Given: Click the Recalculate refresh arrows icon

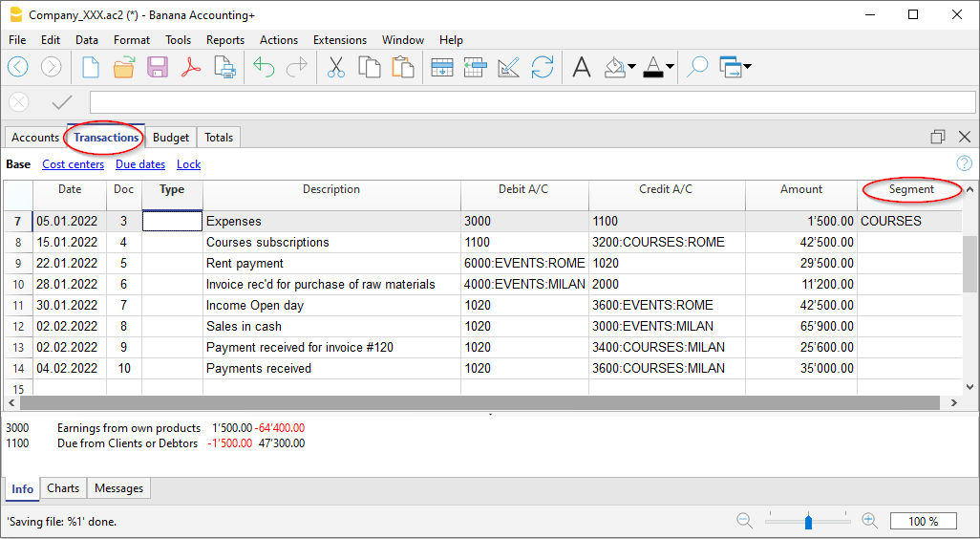Looking at the screenshot, I should click(543, 67).
